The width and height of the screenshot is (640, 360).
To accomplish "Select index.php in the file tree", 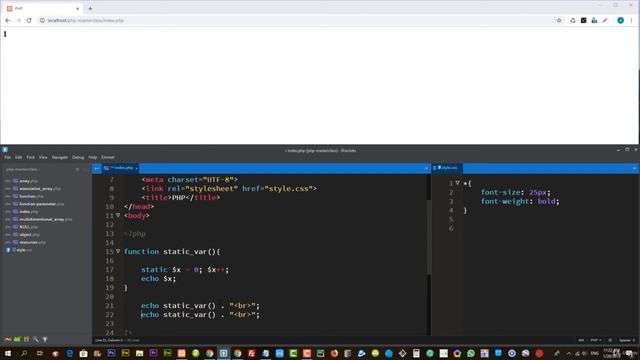I will pyautogui.click(x=29, y=212).
